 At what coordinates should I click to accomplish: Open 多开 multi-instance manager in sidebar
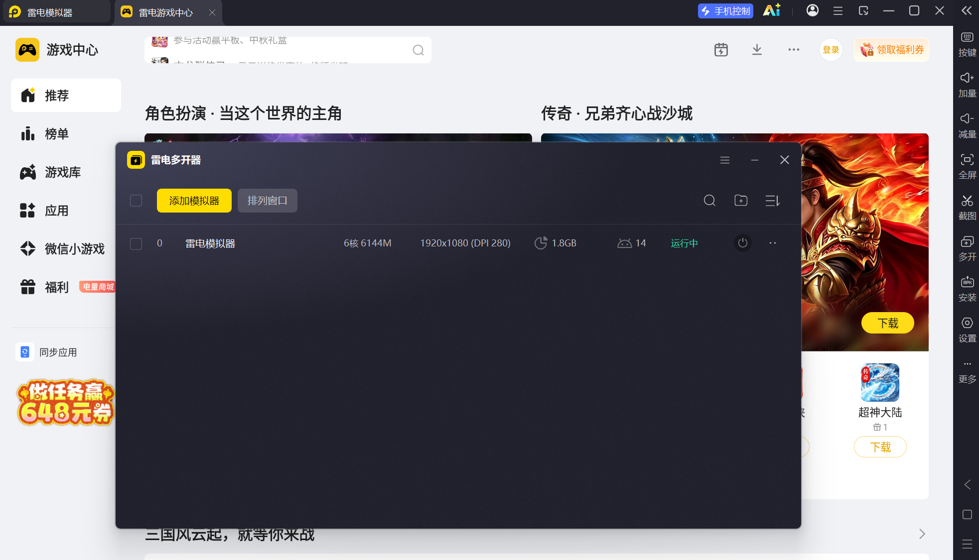967,248
